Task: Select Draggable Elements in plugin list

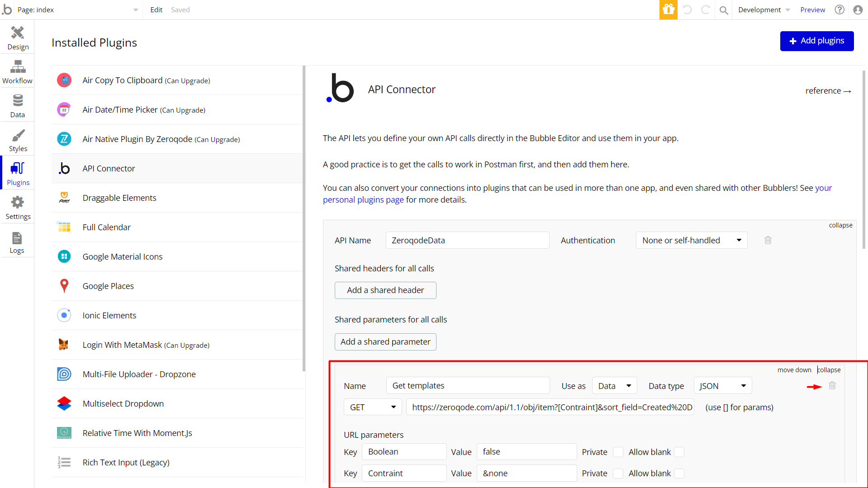Action: (177, 198)
